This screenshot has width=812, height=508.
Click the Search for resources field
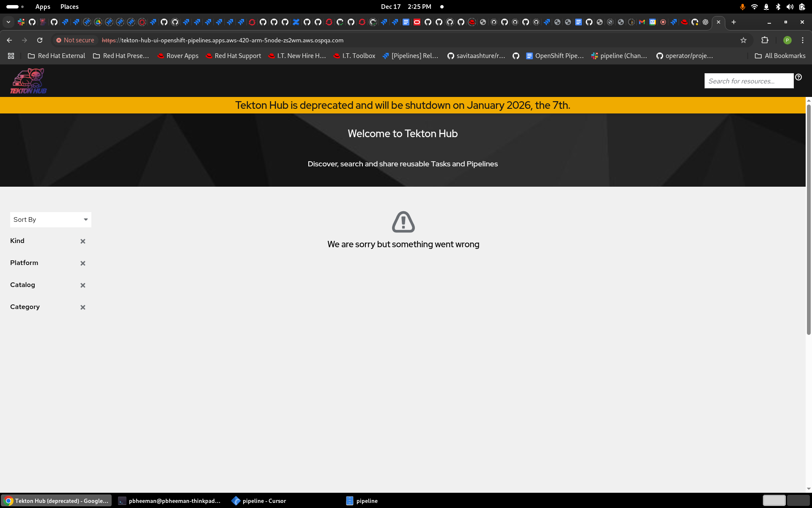[749, 81]
